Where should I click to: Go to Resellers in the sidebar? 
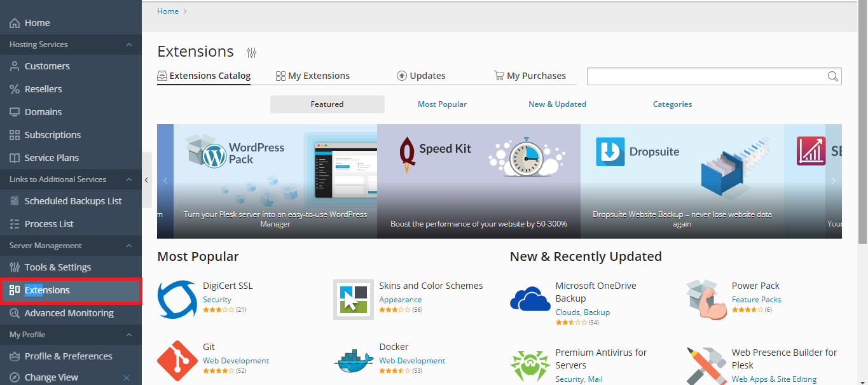point(71,89)
